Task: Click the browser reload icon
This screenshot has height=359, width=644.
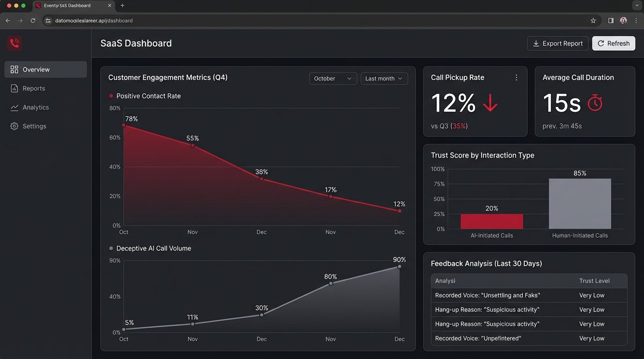Action: coord(33,21)
